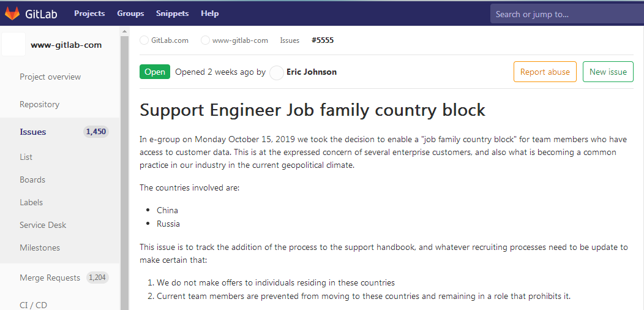
Task: Create a New issue with the green button
Action: click(607, 72)
